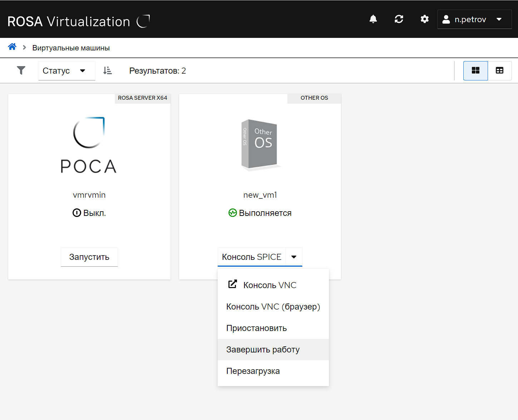Image resolution: width=518 pixels, height=420 pixels.
Task: Click the refresh icon in header
Action: (x=399, y=19)
